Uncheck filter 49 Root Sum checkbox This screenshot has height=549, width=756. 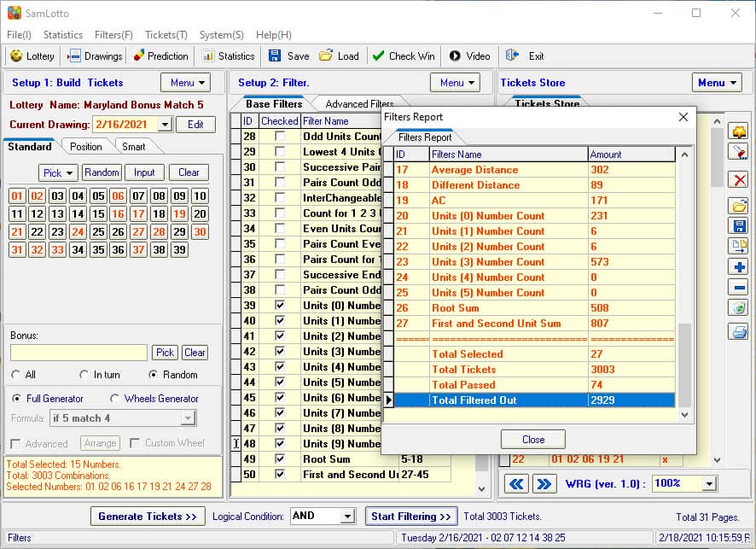coord(280,458)
